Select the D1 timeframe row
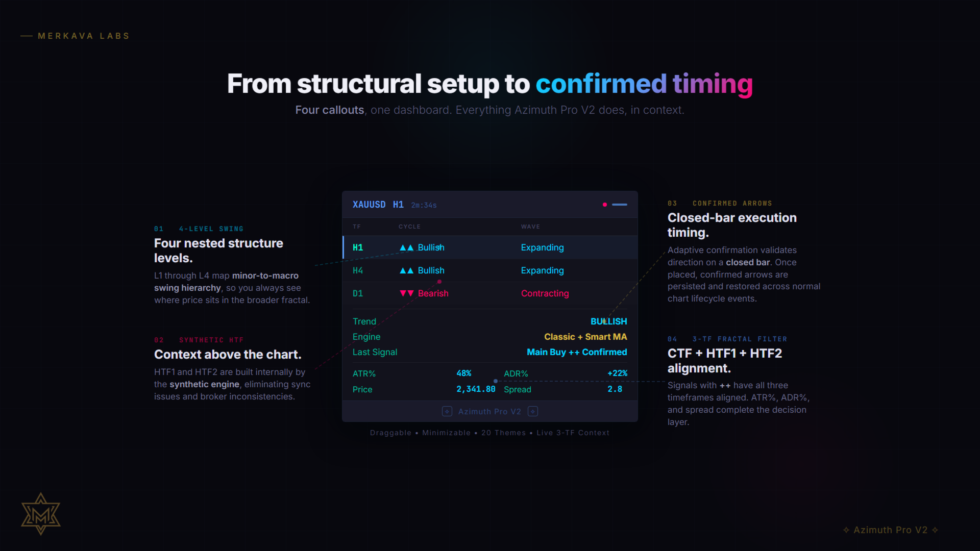Screen dimensions: 980x551 point(490,293)
